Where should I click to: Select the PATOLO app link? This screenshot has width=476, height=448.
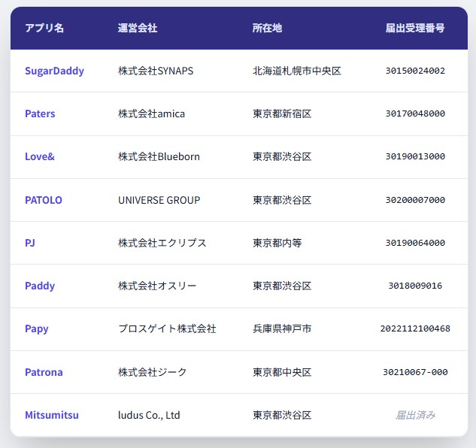(x=44, y=200)
